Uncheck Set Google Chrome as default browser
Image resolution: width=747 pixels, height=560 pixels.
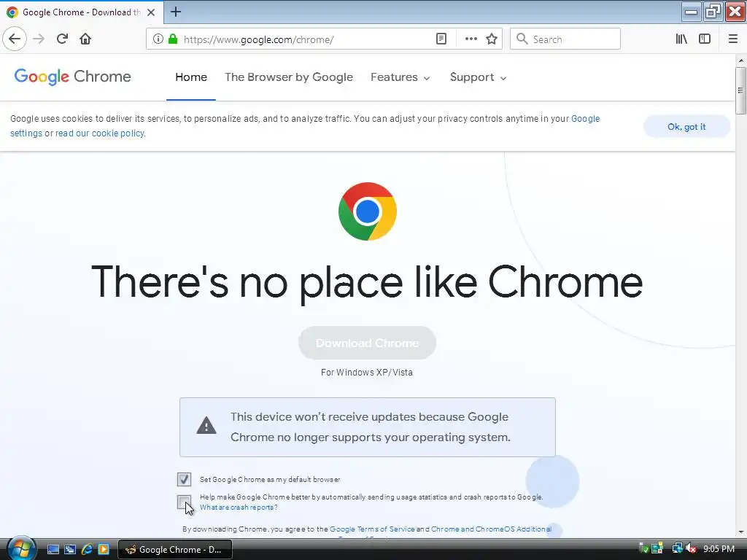pyautogui.click(x=184, y=479)
